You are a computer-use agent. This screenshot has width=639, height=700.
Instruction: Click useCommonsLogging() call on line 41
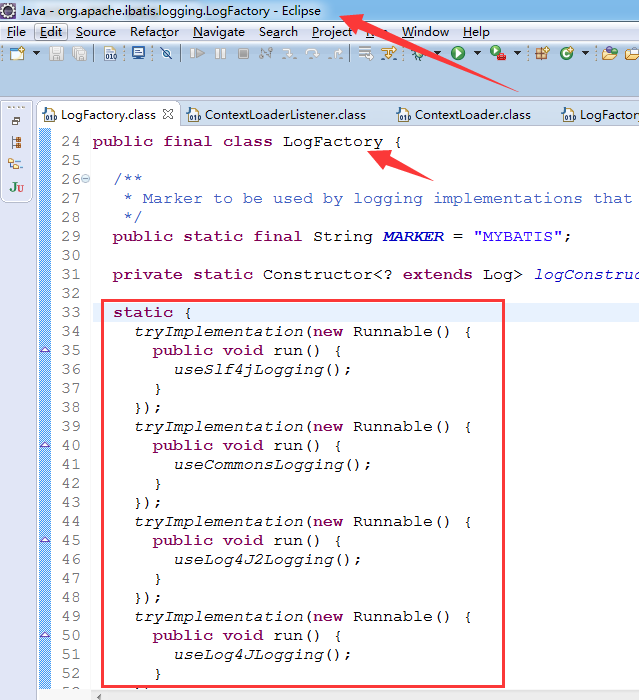click(272, 465)
